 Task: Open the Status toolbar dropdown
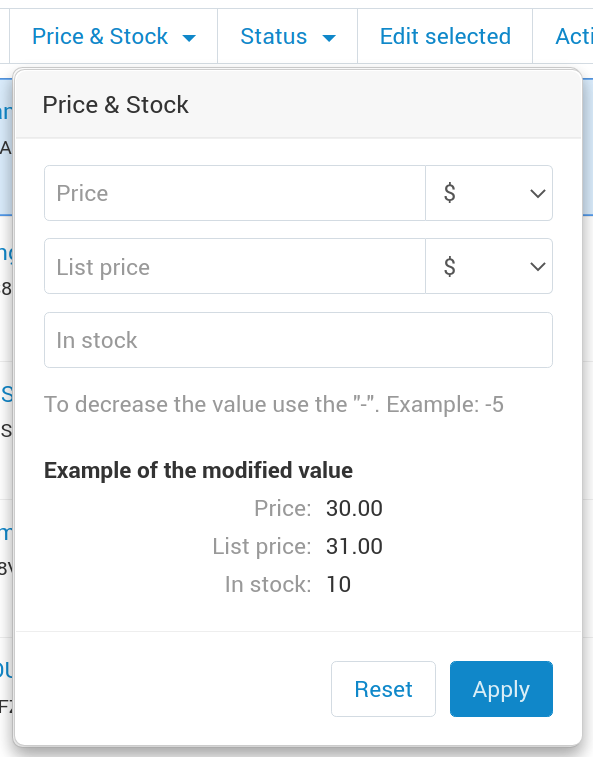(x=288, y=37)
